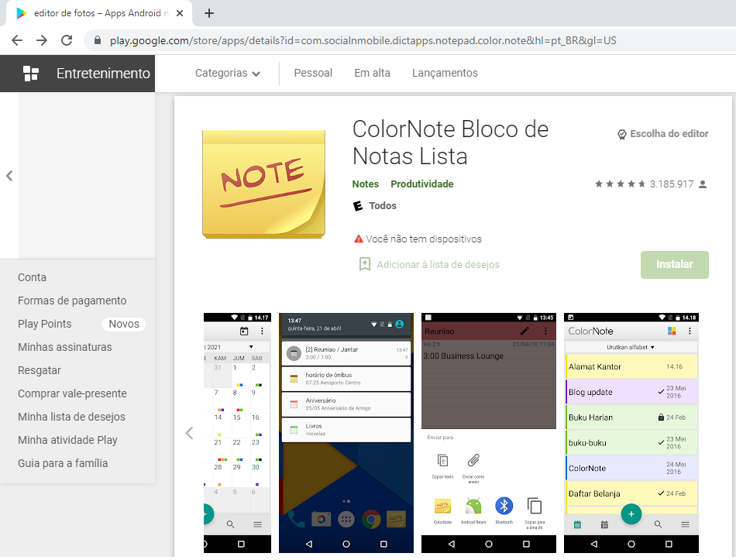Screen dimensions: 736x560
Task: Open Minha lista de desejos
Action: click(x=71, y=417)
